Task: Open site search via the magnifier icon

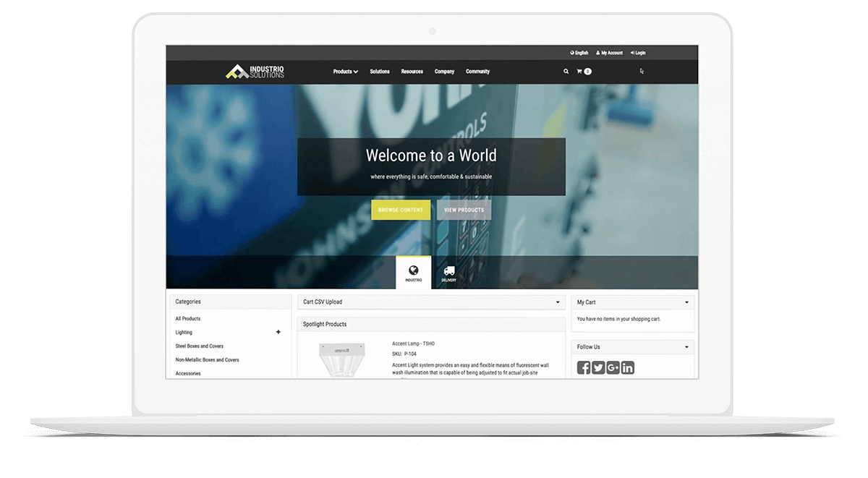Action: (566, 72)
